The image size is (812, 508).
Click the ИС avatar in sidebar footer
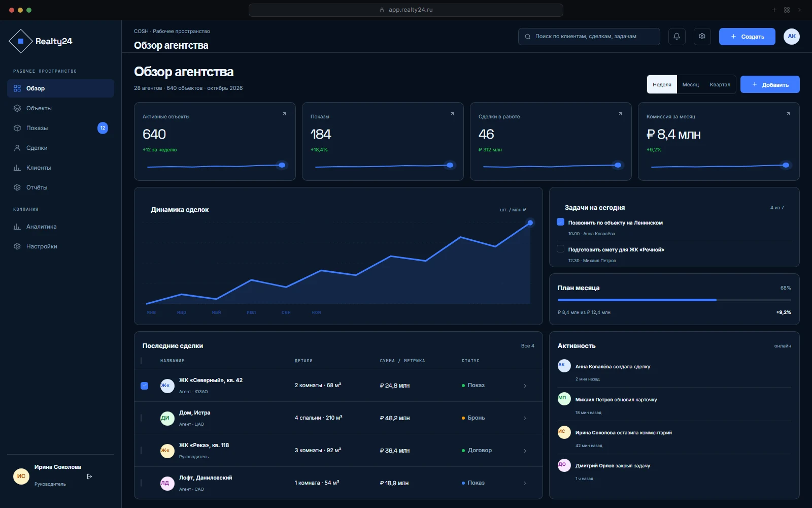[x=21, y=477]
